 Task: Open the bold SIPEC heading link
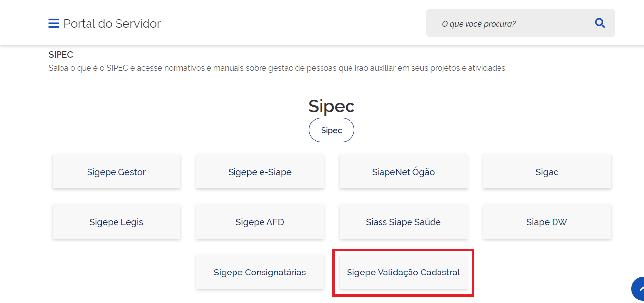(60, 55)
